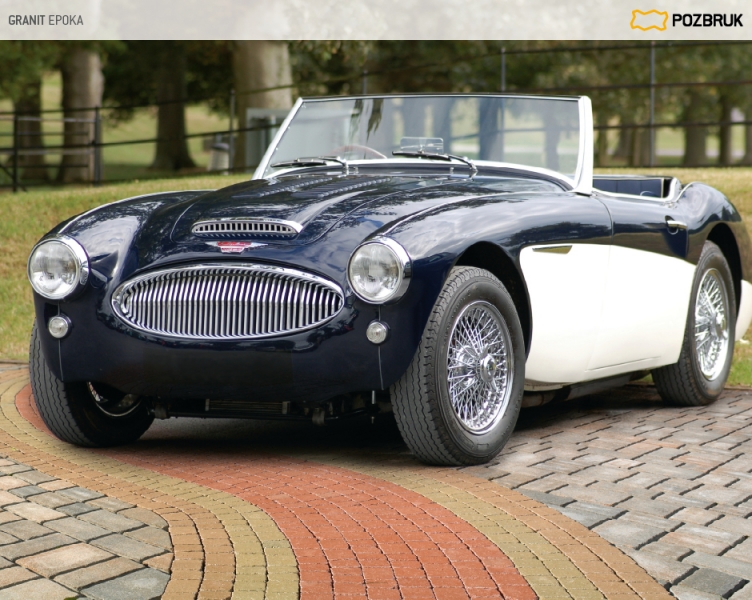Screen dimensions: 752x600
Task: Click the car's right round headlight
Action: tap(378, 270)
